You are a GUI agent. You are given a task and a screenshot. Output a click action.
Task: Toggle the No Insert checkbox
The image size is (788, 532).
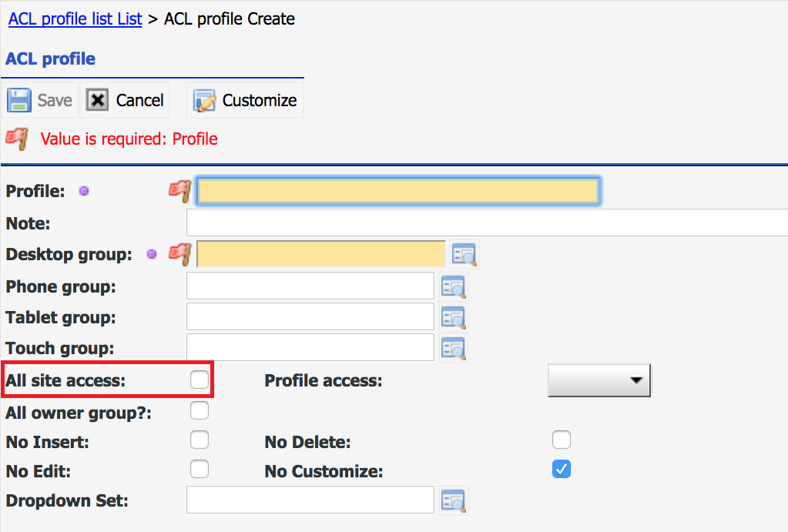pyautogui.click(x=200, y=440)
